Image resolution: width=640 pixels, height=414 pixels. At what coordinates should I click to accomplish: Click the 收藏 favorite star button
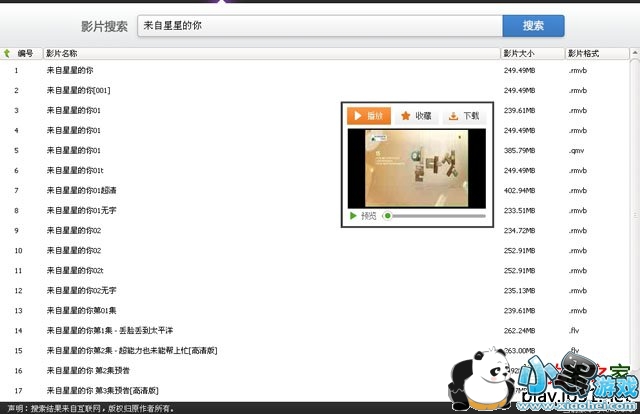pos(416,116)
